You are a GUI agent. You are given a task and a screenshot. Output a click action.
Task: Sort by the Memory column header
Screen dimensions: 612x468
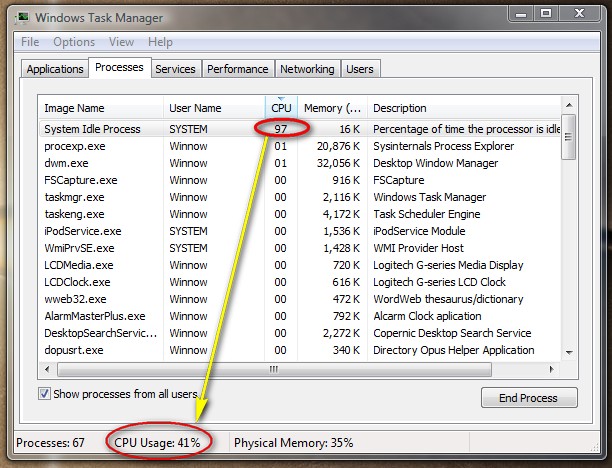click(x=332, y=108)
